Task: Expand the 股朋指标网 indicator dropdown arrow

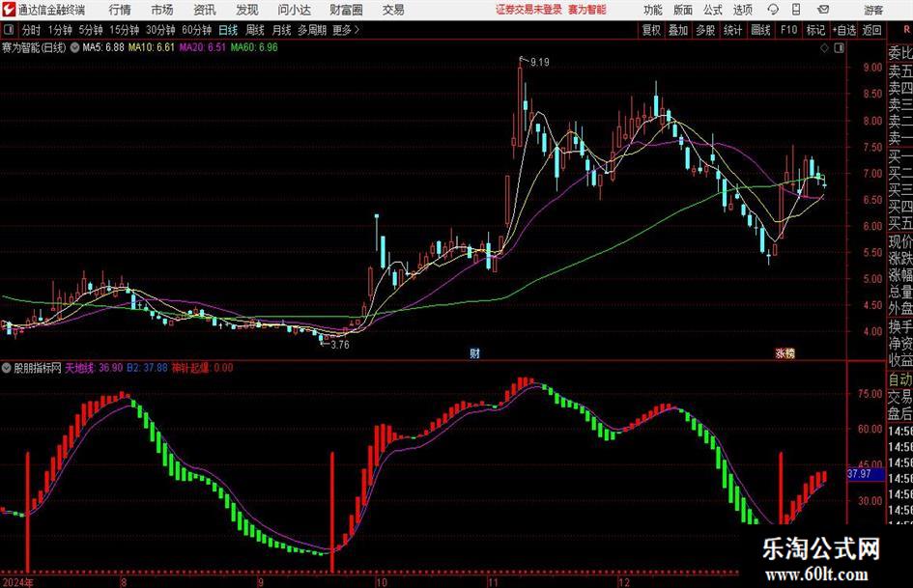Action: point(7,368)
